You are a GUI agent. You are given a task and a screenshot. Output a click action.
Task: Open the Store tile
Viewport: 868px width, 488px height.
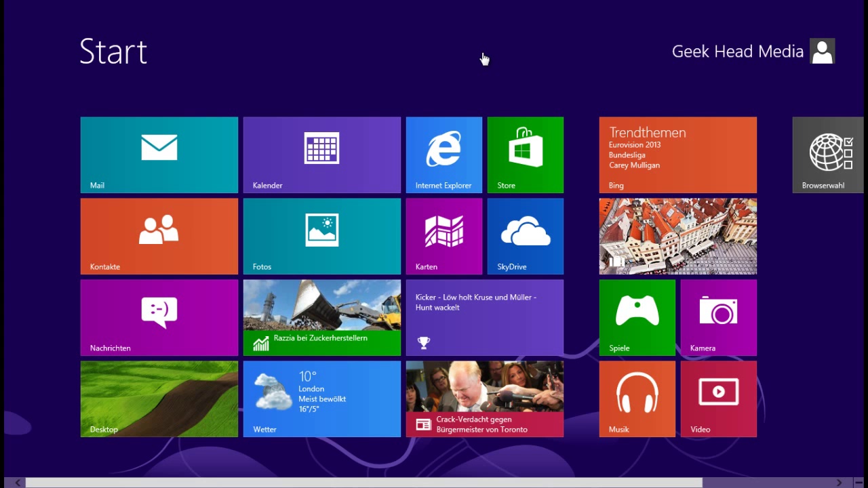coord(526,155)
